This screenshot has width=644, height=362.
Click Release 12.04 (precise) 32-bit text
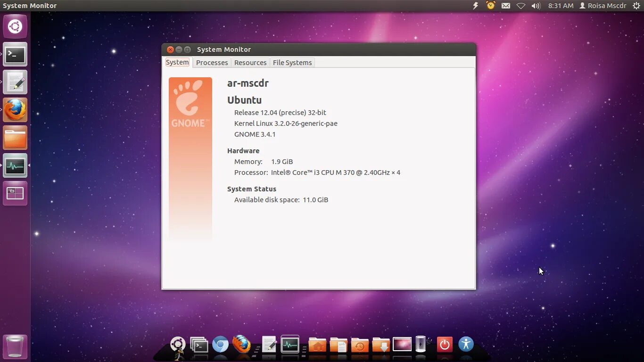click(280, 113)
